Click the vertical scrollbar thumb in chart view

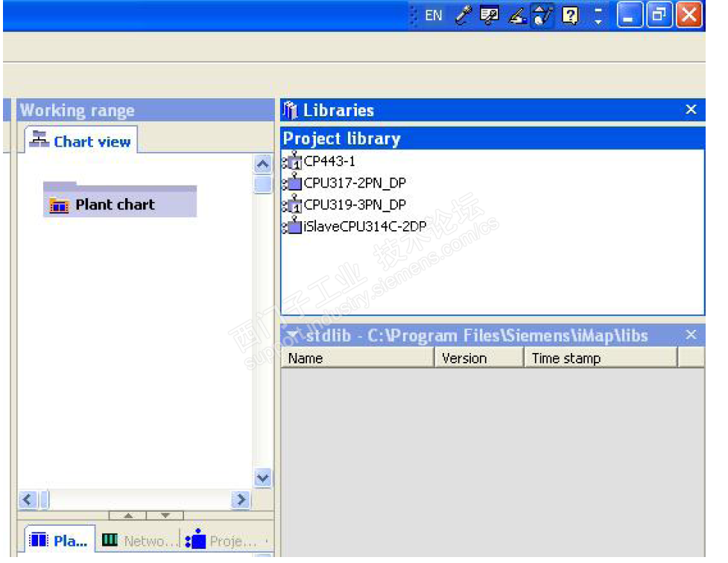[x=263, y=184]
